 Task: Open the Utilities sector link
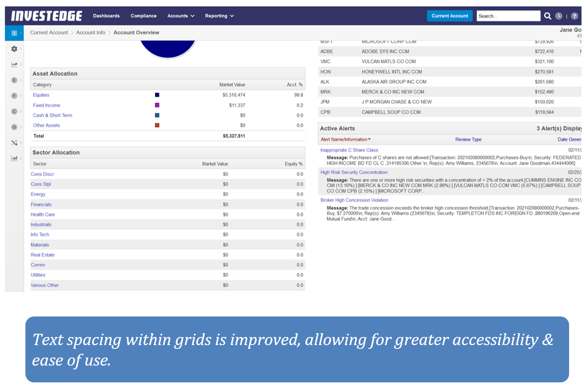[38, 275]
